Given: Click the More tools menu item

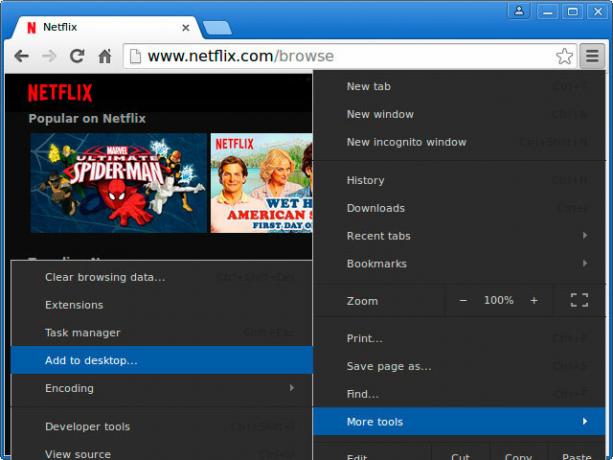Looking at the screenshot, I should pyautogui.click(x=459, y=422).
